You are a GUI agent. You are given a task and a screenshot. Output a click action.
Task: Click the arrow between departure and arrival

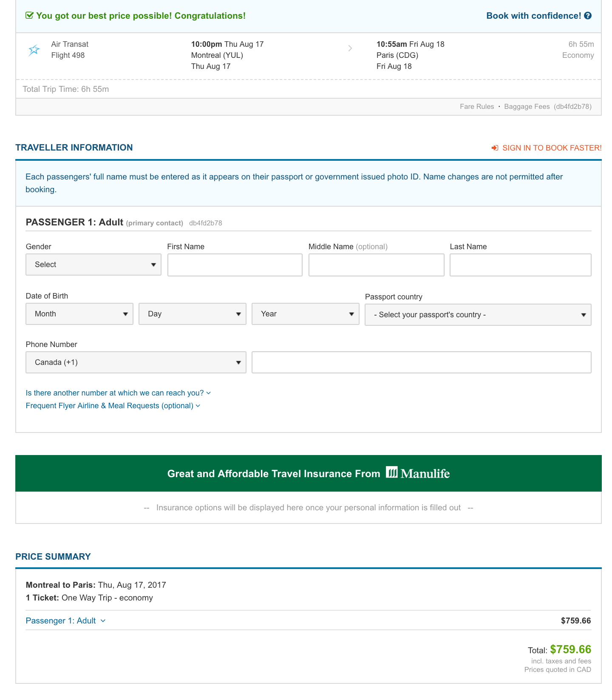pos(350,48)
